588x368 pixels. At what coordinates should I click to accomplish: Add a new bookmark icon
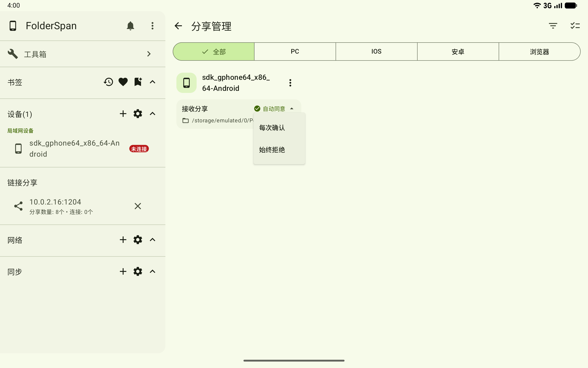(x=138, y=82)
